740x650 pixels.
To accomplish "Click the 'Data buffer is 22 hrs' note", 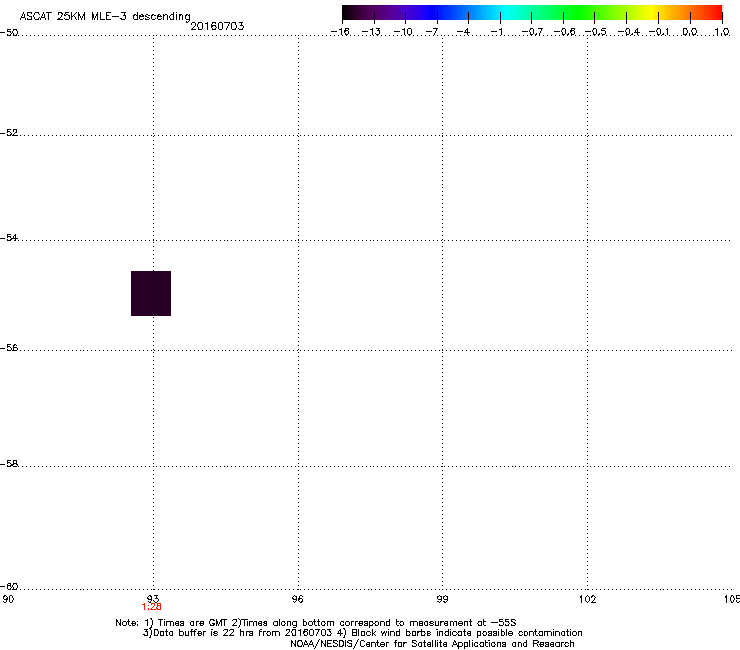I will click(362, 633).
